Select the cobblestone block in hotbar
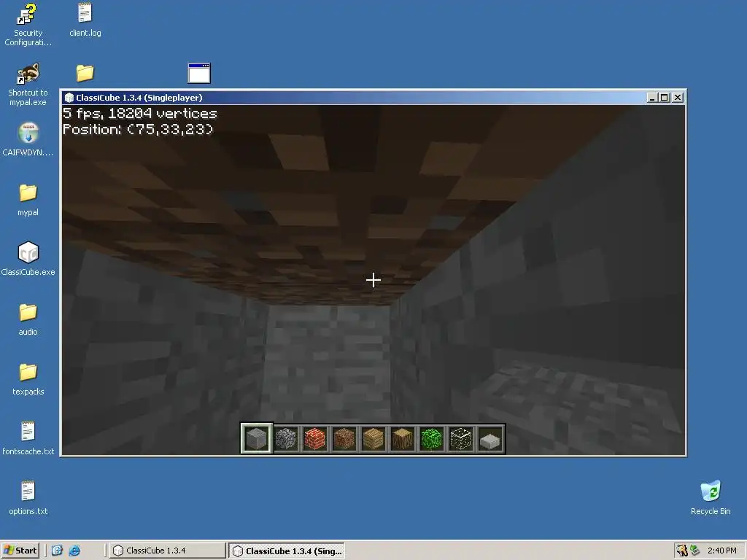 point(286,438)
